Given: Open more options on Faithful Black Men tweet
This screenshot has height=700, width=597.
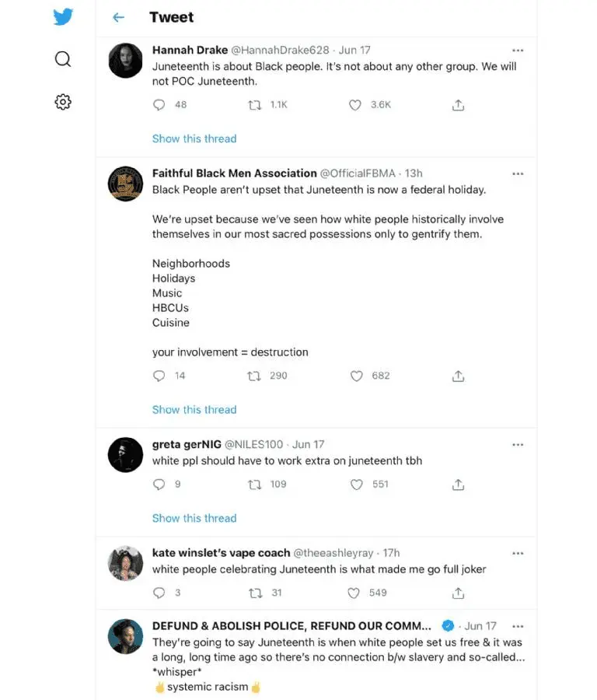Looking at the screenshot, I should coord(518,173).
